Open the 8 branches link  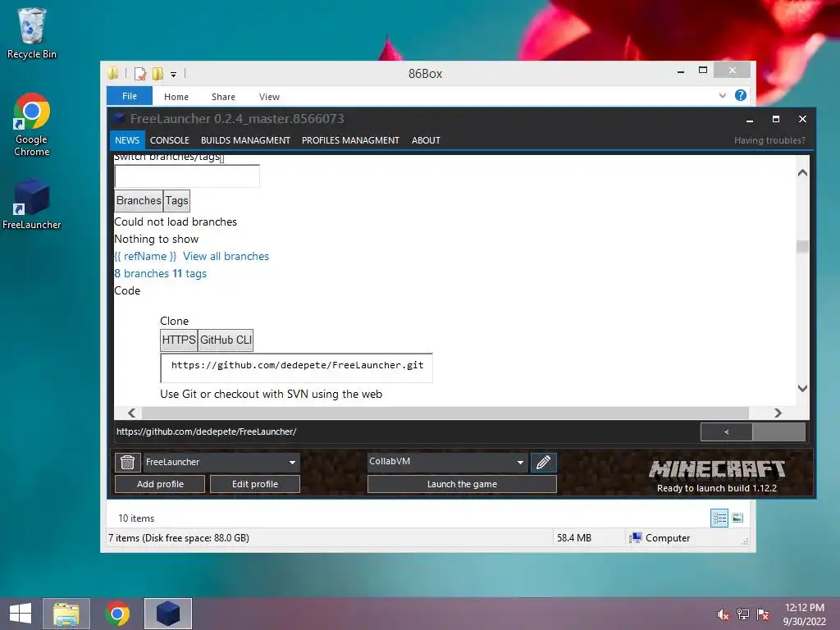tap(141, 273)
